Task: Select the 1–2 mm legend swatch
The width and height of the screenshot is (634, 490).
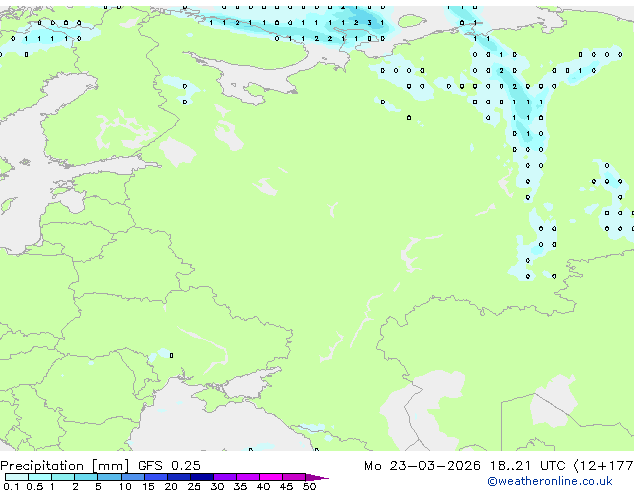Action: click(63, 477)
